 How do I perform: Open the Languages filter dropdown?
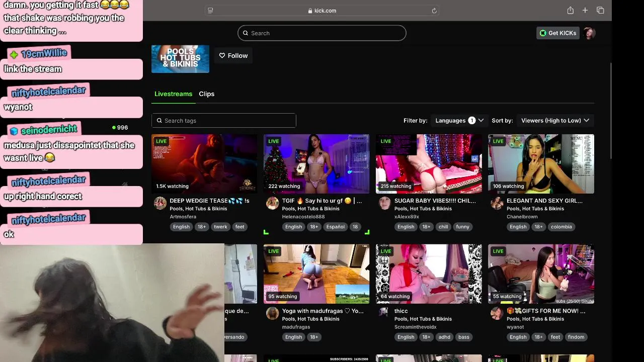point(459,121)
